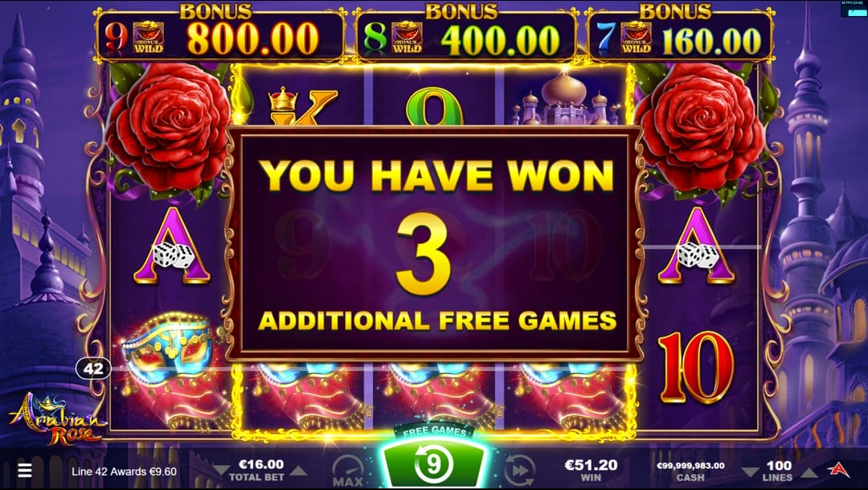
Task: Click the palace symbol at top
Action: 565,100
